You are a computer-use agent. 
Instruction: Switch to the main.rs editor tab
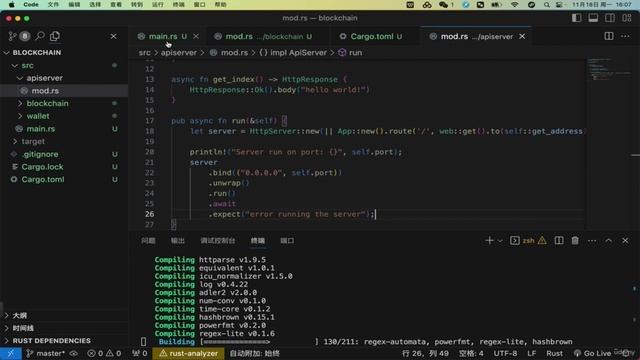(163, 36)
